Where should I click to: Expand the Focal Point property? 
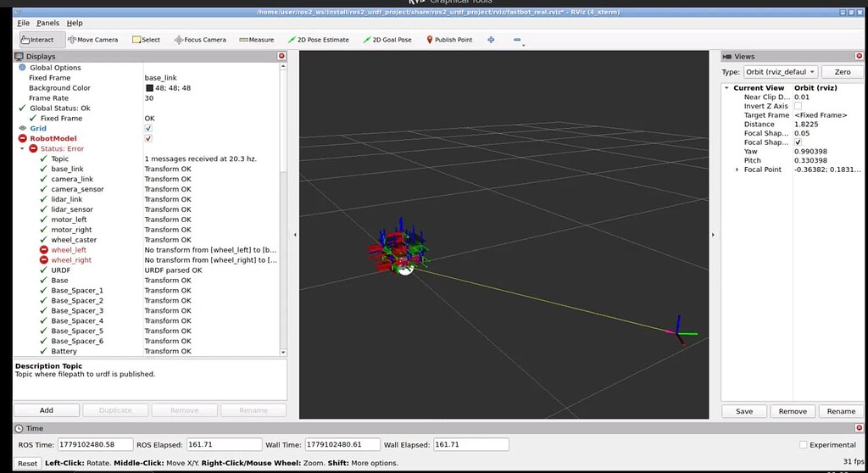click(737, 170)
